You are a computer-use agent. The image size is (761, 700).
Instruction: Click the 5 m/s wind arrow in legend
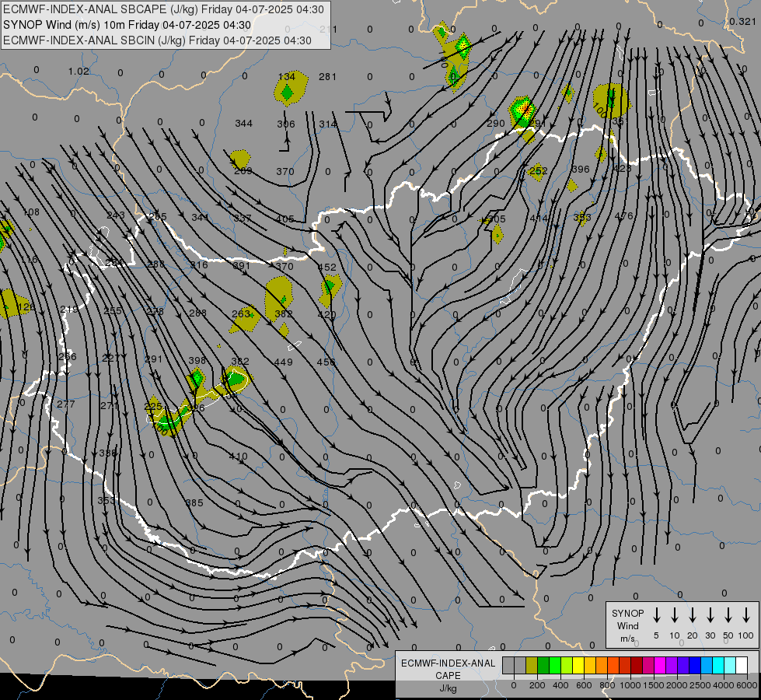click(656, 615)
